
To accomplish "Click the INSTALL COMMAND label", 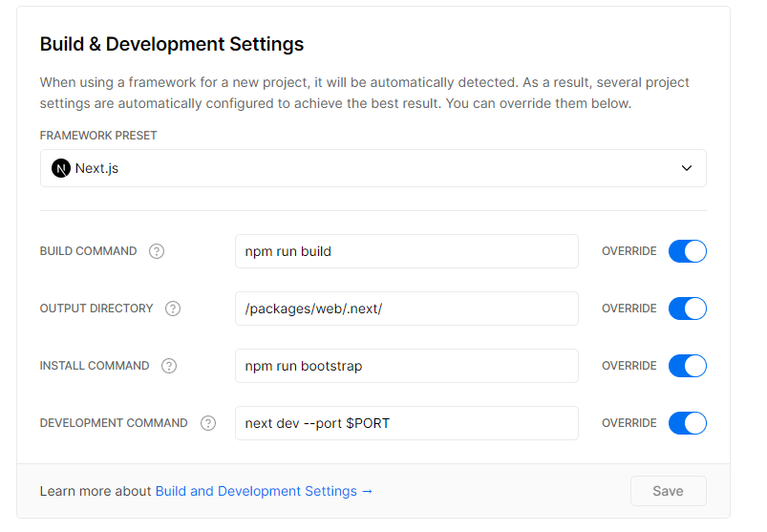I will click(x=95, y=366).
